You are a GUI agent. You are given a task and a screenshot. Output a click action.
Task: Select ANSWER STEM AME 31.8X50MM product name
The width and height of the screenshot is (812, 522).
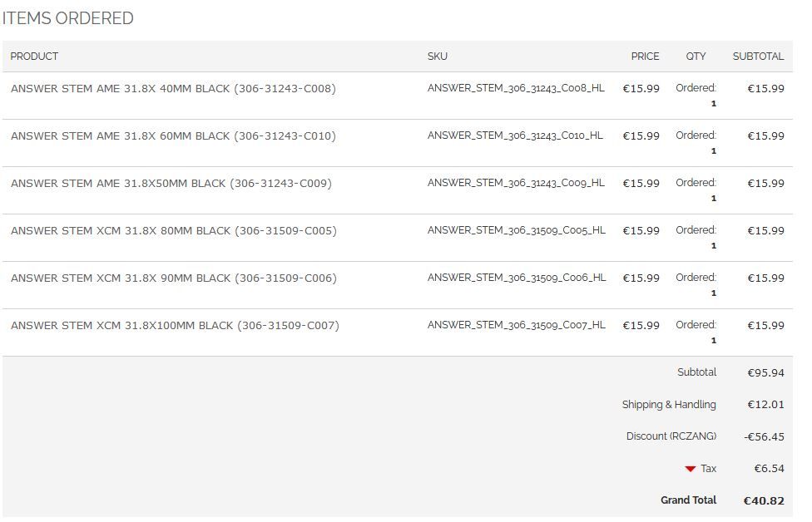[171, 183]
